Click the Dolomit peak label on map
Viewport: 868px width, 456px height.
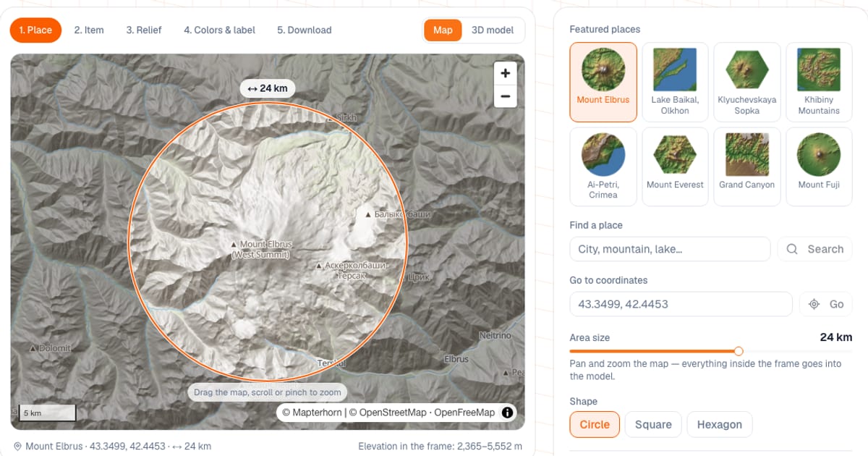(51, 348)
